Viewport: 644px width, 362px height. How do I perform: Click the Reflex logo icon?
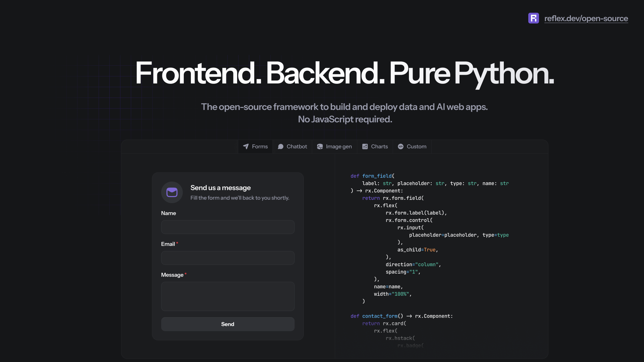click(x=533, y=18)
